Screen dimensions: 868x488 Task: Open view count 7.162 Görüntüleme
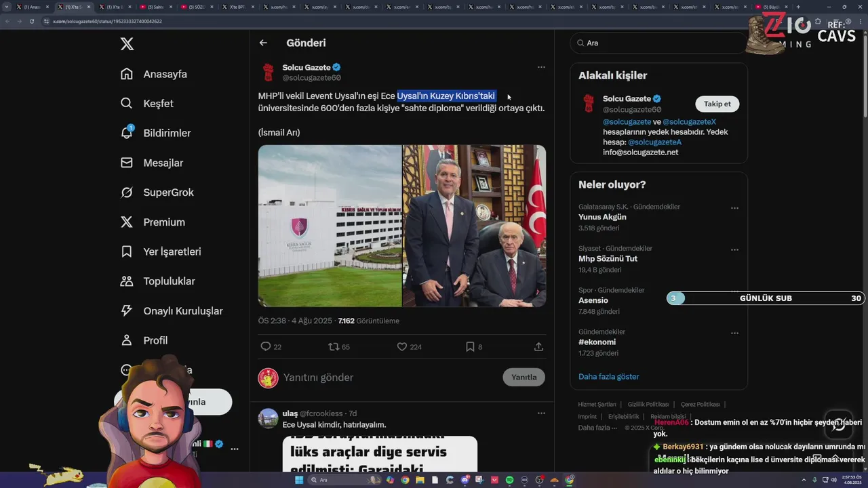pyautogui.click(x=369, y=321)
